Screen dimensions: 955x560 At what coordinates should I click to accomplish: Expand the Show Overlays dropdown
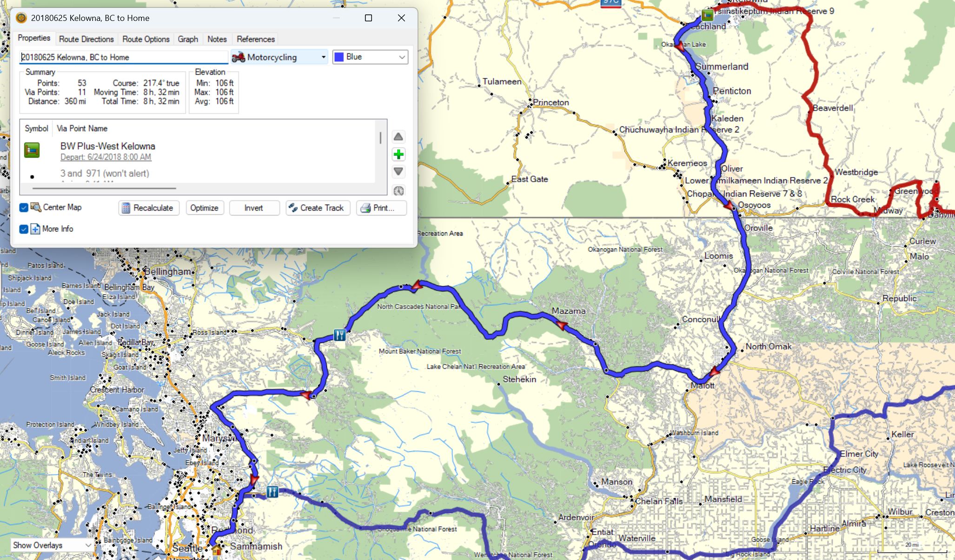coord(51,545)
